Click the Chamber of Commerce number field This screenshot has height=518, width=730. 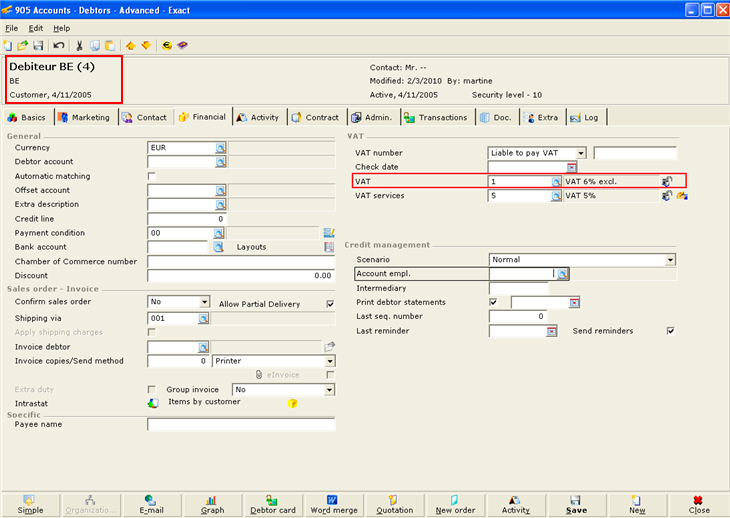[241, 262]
